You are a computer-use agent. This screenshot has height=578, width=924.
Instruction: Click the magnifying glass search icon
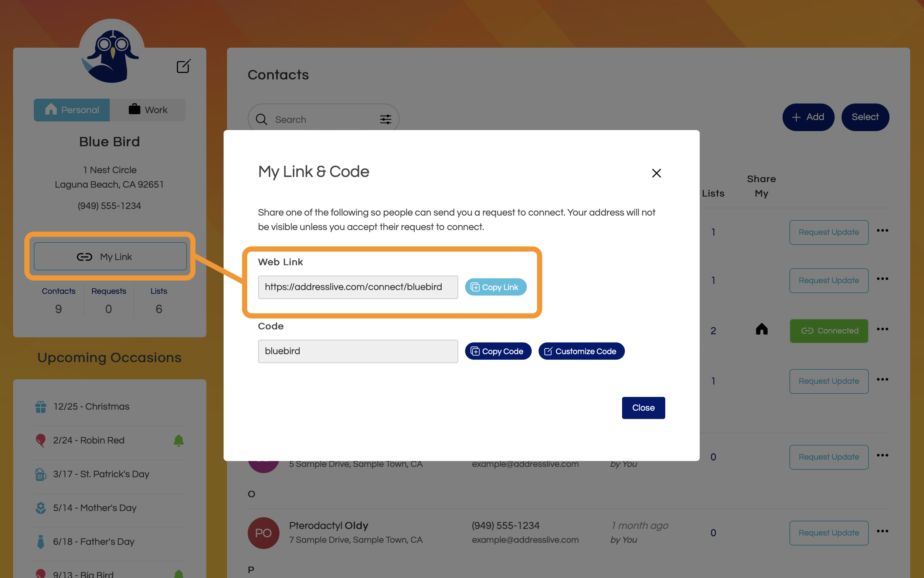[262, 119]
